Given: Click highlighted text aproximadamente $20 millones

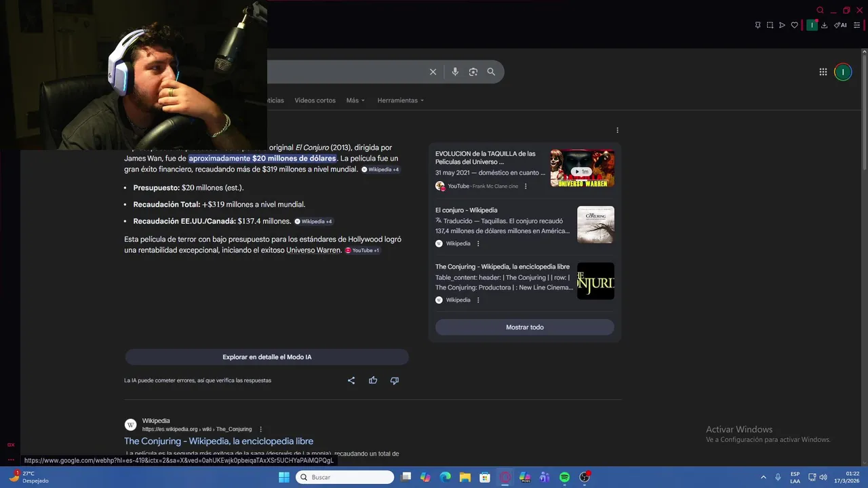Looking at the screenshot, I should [x=262, y=159].
